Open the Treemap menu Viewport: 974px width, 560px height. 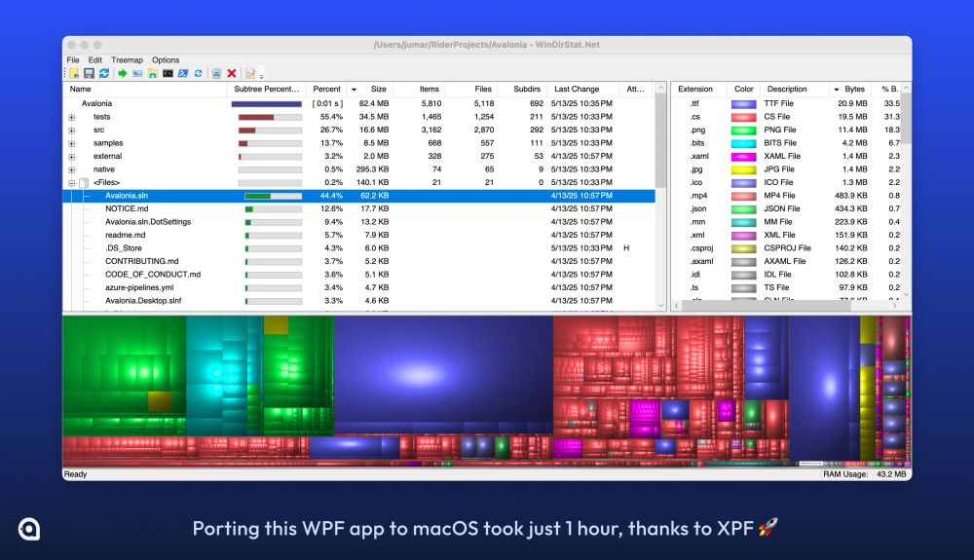127,60
